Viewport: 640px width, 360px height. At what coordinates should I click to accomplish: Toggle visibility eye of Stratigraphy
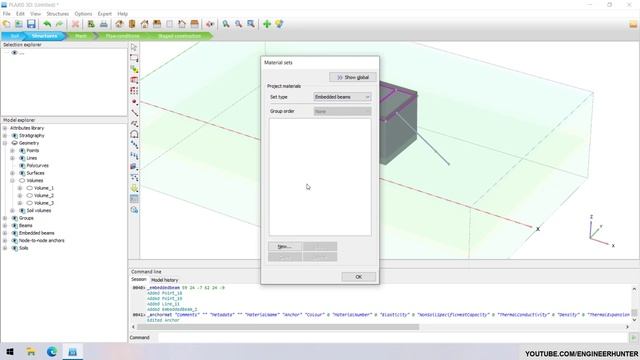tap(15, 136)
